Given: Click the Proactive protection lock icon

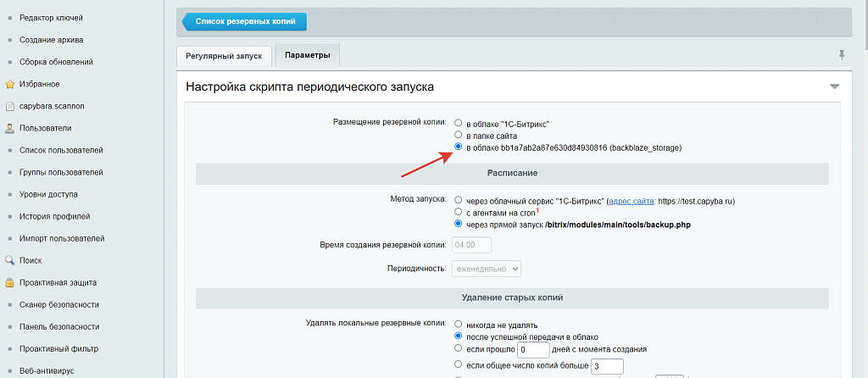Looking at the screenshot, I should coord(10,282).
